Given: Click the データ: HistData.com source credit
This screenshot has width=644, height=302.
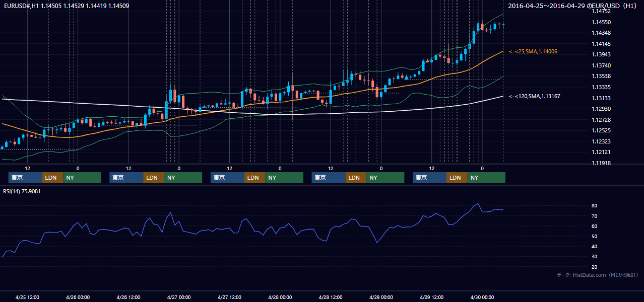Looking at the screenshot, I should [598, 275].
